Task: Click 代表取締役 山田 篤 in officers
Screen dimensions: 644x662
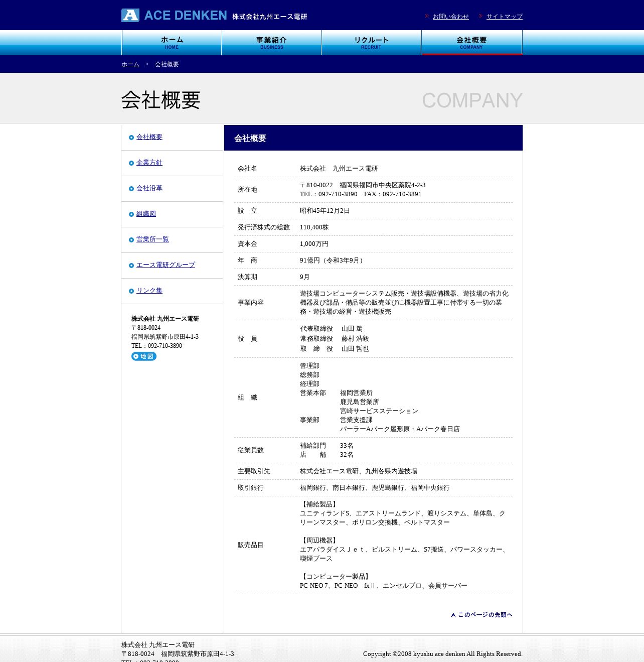Action: tap(331, 329)
